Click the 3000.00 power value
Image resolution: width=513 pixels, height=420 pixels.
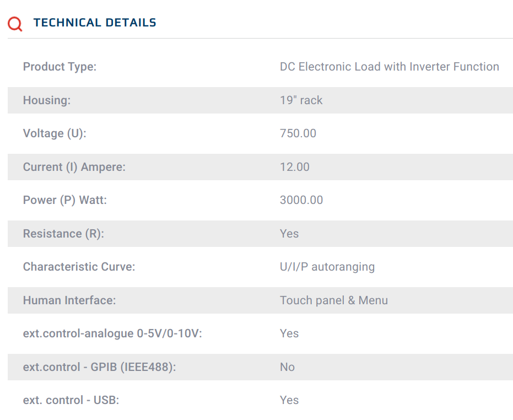coord(301,200)
